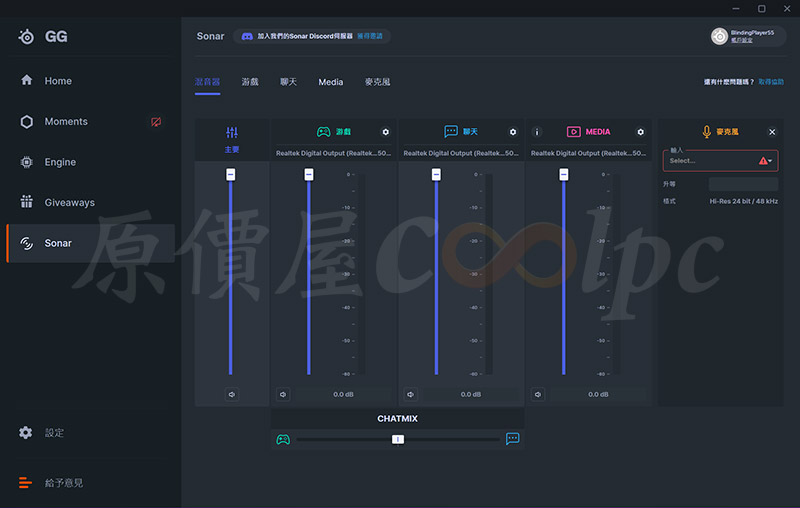Switch to the 麥克風 tab
Screen dimensions: 800x508
point(378,82)
